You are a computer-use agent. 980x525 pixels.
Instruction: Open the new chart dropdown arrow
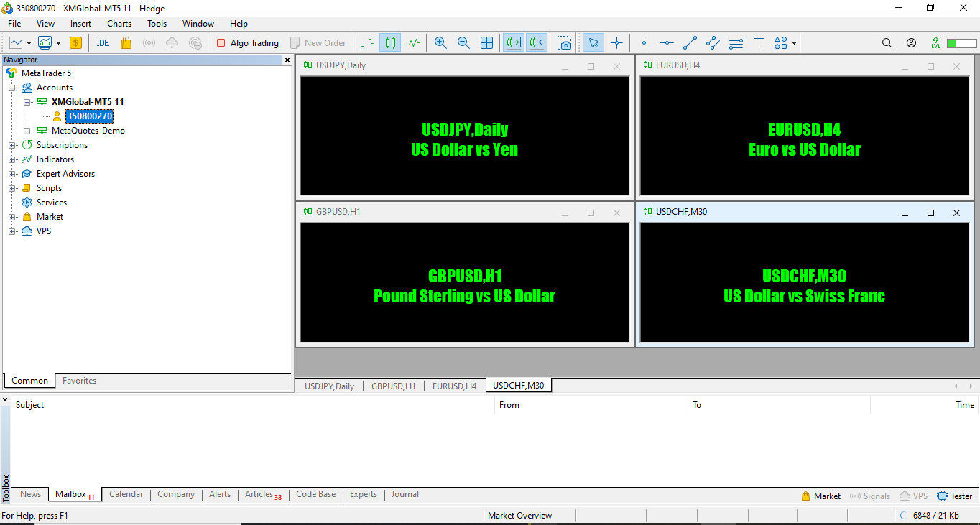coord(29,43)
